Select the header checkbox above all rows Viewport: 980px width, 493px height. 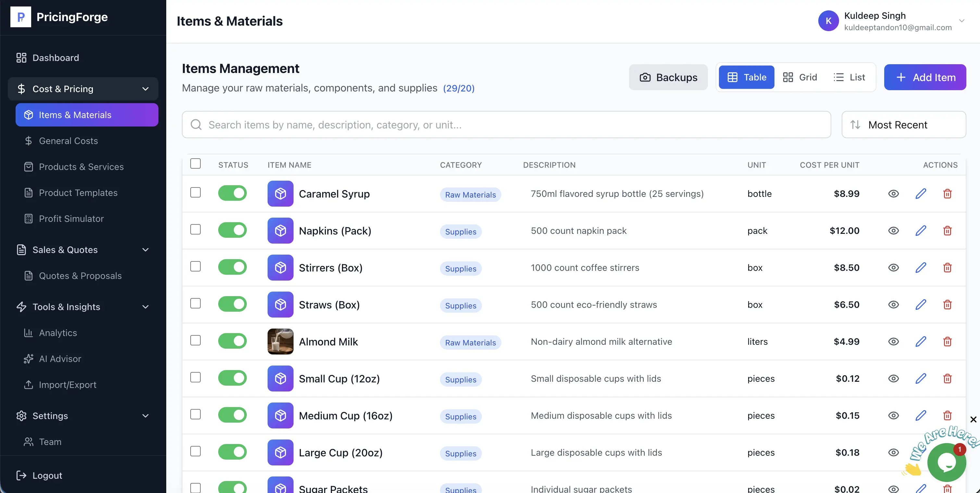click(x=195, y=163)
